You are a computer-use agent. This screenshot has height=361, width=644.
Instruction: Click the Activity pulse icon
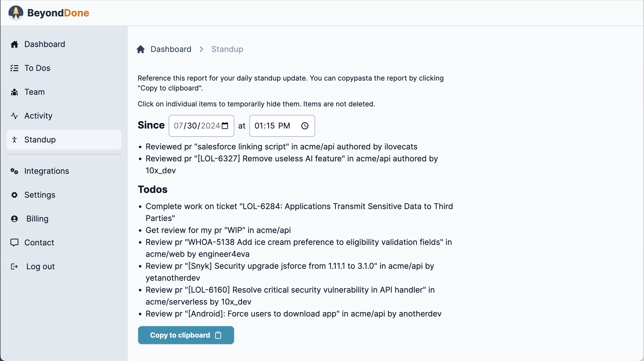coord(14,116)
